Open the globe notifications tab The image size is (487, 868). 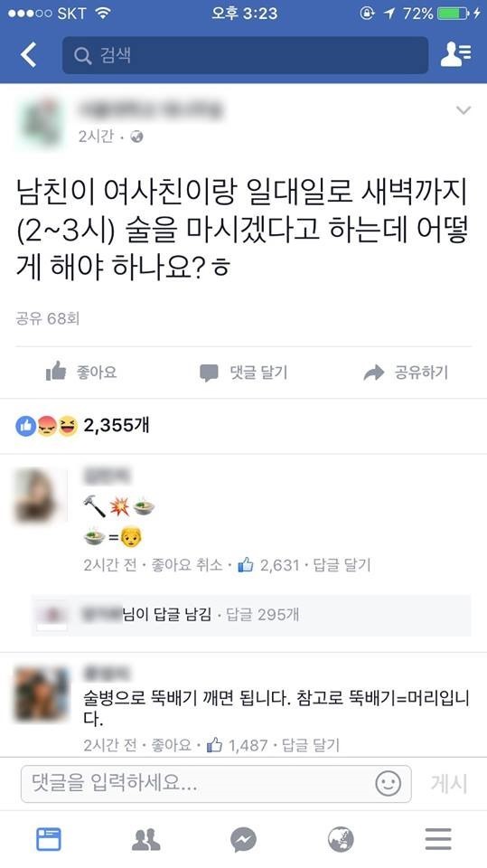pos(341,840)
